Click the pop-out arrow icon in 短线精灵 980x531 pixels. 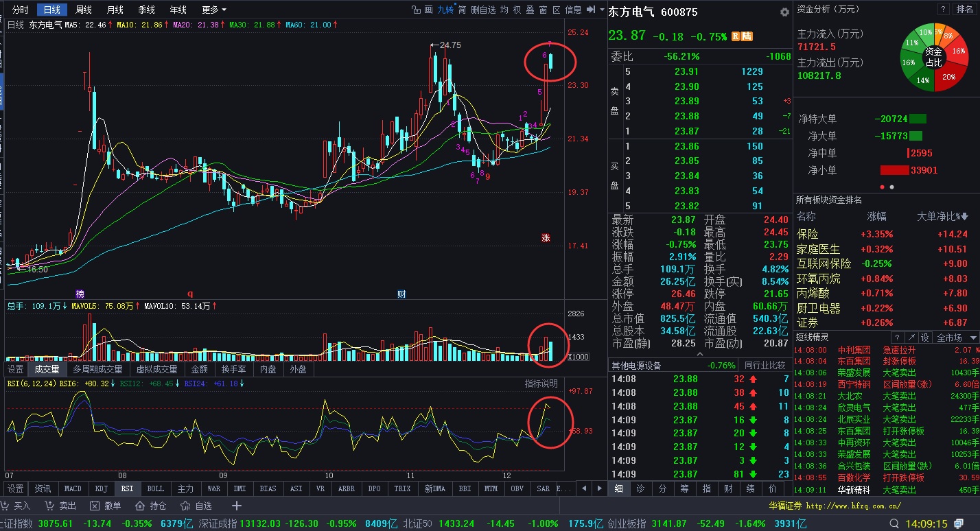[911, 338]
